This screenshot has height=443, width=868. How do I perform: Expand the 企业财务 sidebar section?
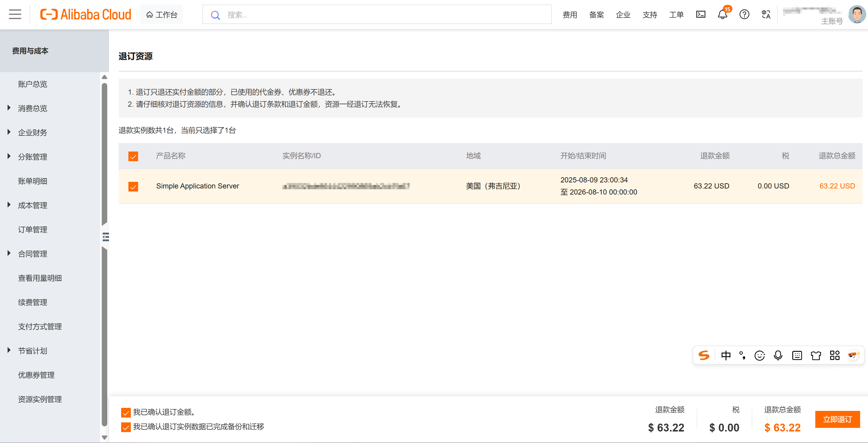click(x=32, y=132)
